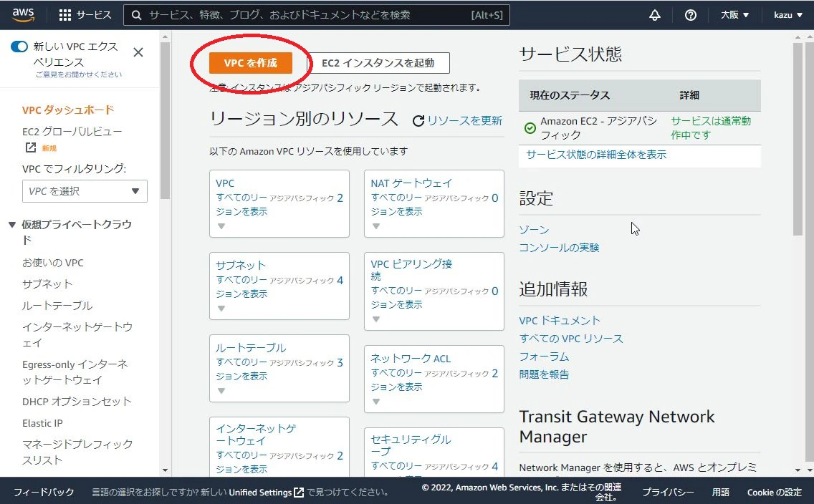Click フィードバック in the footer

[x=44, y=492]
